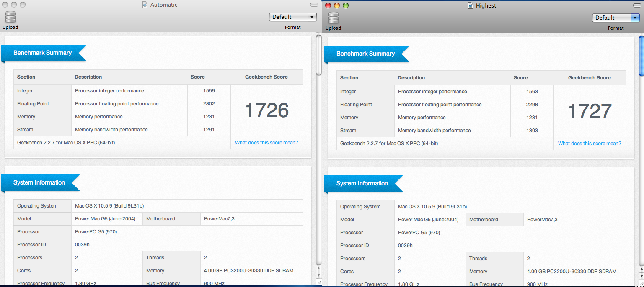
Task: Click vertical scrollbar thumb in Automatic window
Action: click(x=318, y=55)
